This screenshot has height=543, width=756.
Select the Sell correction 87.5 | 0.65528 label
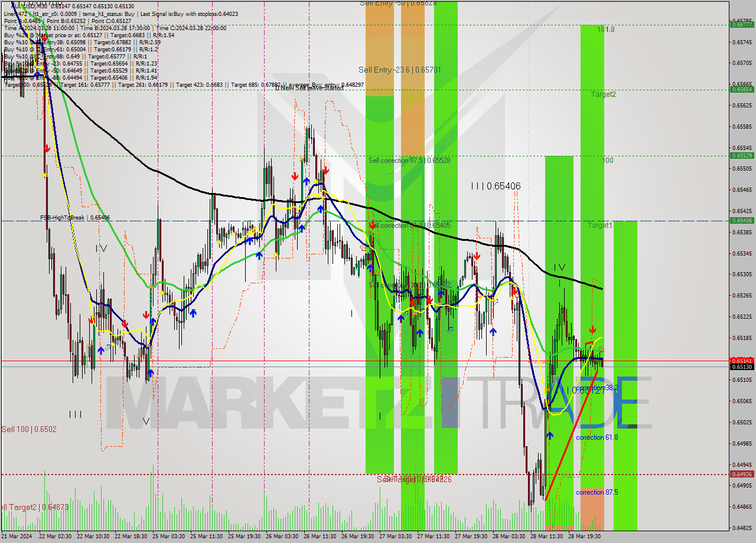(x=409, y=161)
